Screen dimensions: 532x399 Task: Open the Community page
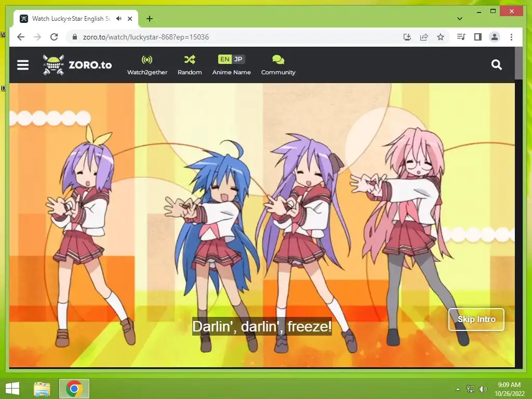tap(278, 65)
